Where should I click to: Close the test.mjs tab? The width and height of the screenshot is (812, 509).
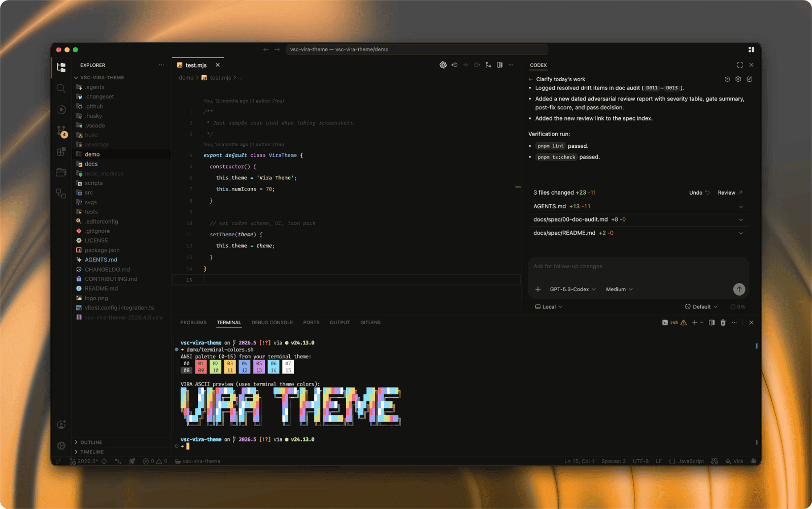(x=218, y=65)
